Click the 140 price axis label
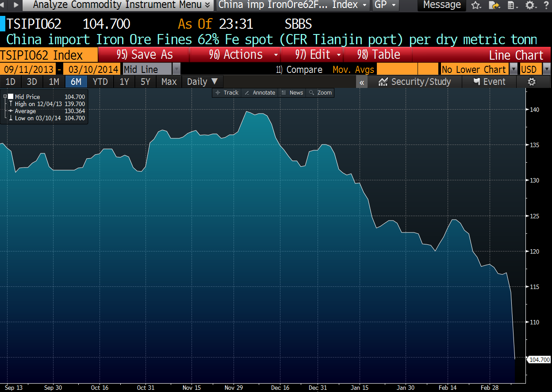Image resolution: width=552 pixels, height=392 pixels. 534,110
